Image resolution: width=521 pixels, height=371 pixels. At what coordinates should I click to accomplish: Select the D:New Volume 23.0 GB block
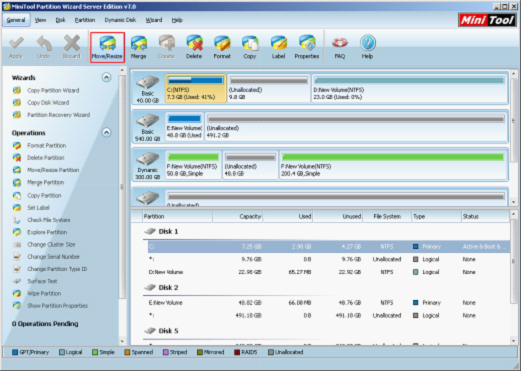click(x=409, y=88)
